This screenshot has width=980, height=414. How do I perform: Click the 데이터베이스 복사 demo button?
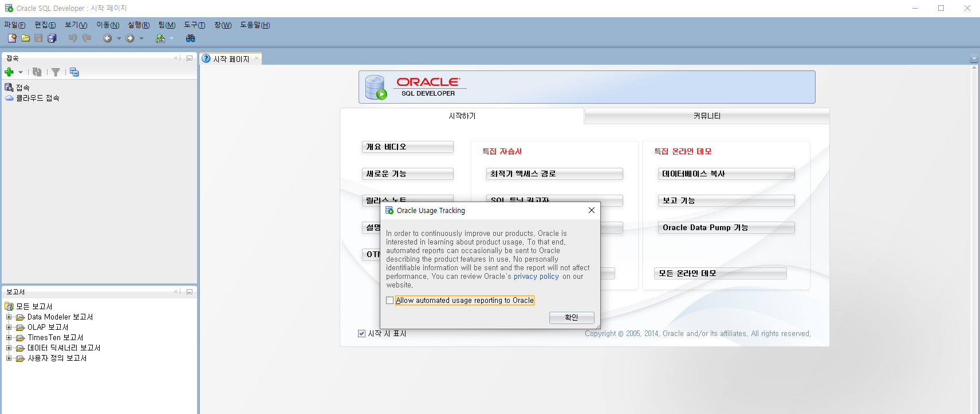726,174
